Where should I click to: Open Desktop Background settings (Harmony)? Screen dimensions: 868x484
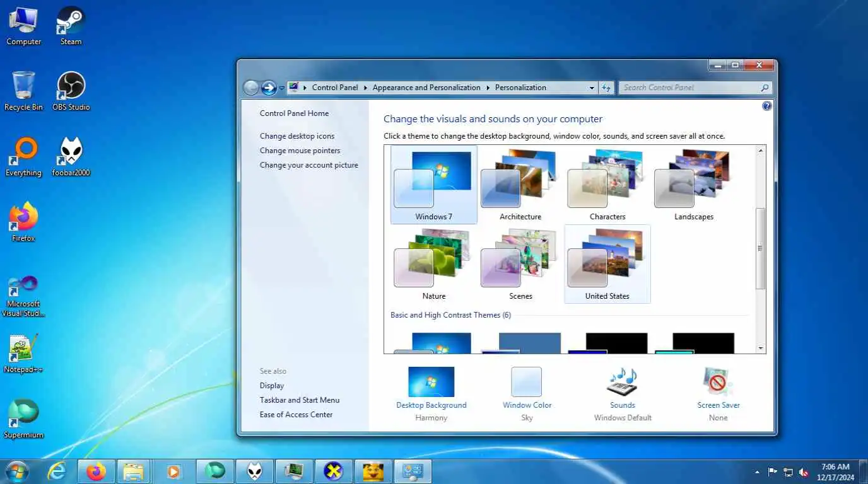click(x=431, y=394)
